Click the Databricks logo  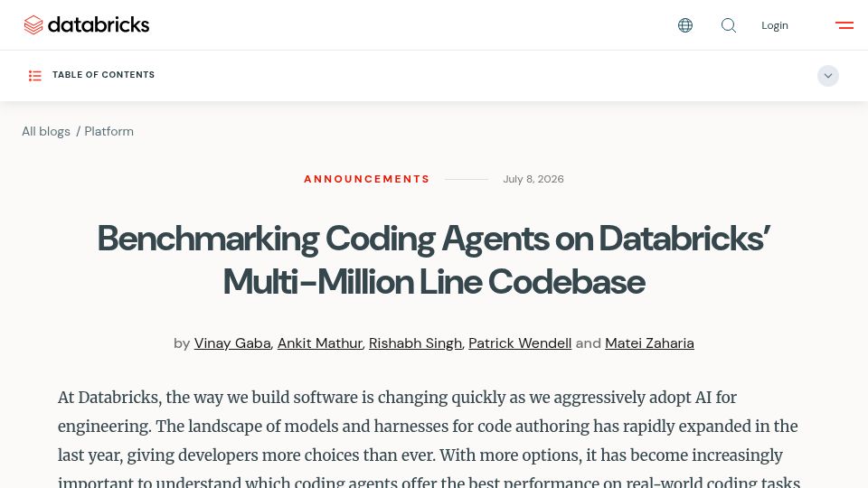click(x=87, y=25)
